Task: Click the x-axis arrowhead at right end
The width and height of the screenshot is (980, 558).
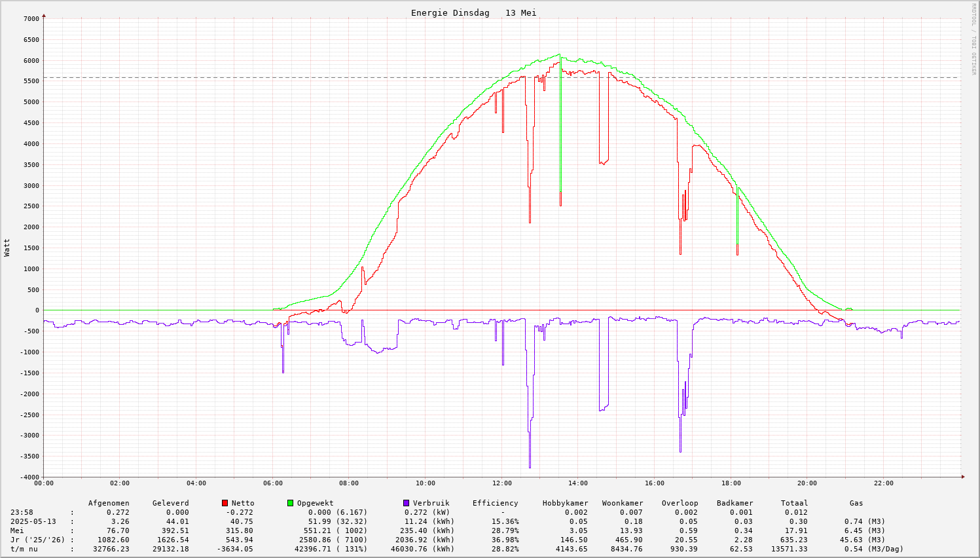Action: click(x=963, y=477)
